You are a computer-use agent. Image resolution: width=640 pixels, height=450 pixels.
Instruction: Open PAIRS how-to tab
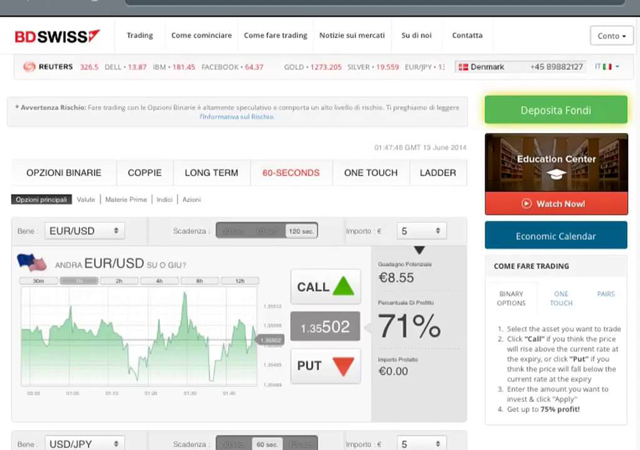point(606,294)
